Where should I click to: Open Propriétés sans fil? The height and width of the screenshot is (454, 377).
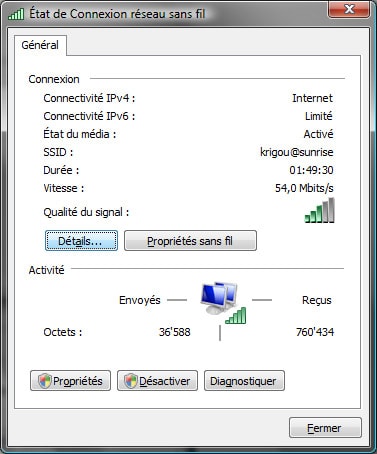190,241
